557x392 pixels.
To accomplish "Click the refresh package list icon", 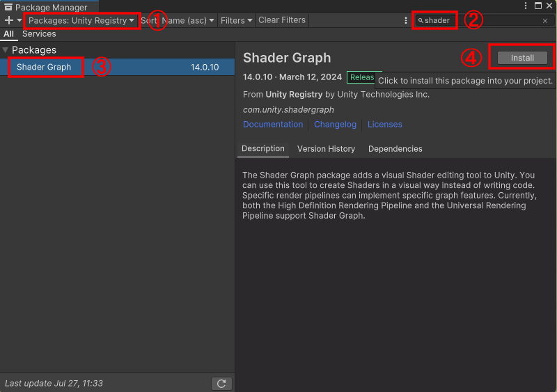I will [x=221, y=384].
